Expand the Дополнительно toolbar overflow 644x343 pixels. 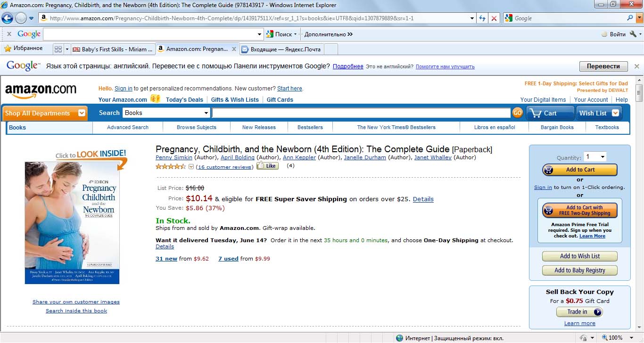pyautogui.click(x=328, y=34)
